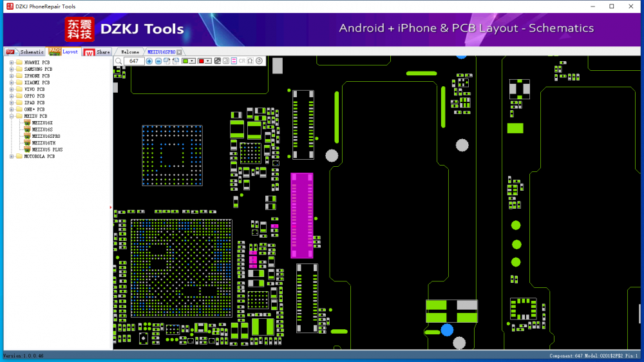Expand the MOTOROLA PCB folder
Image resolution: width=644 pixels, height=362 pixels.
(x=12, y=157)
